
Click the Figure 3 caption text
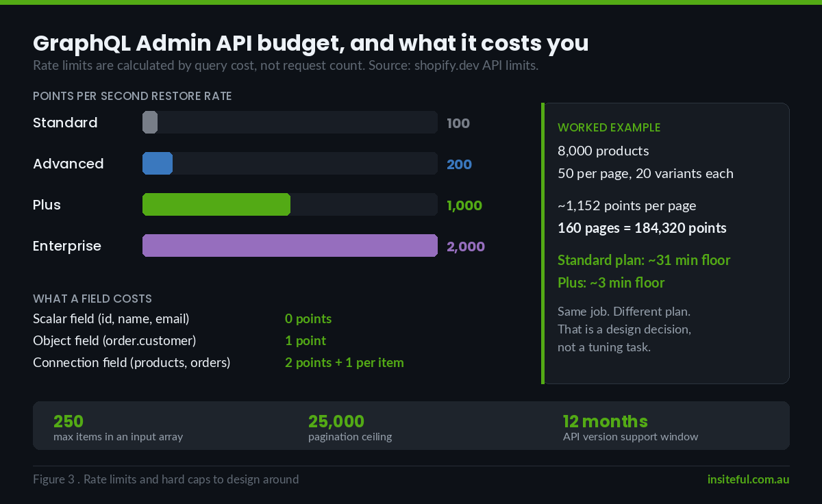[x=166, y=479]
